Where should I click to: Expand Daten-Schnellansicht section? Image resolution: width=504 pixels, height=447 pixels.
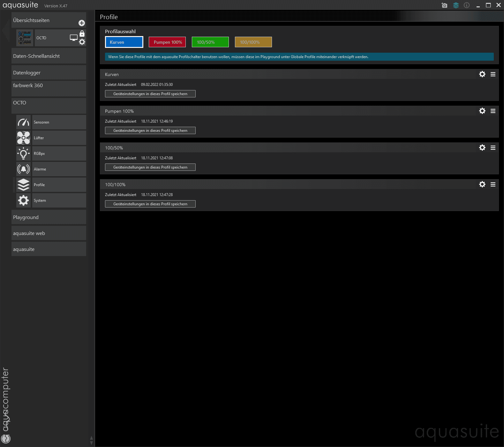(49, 56)
